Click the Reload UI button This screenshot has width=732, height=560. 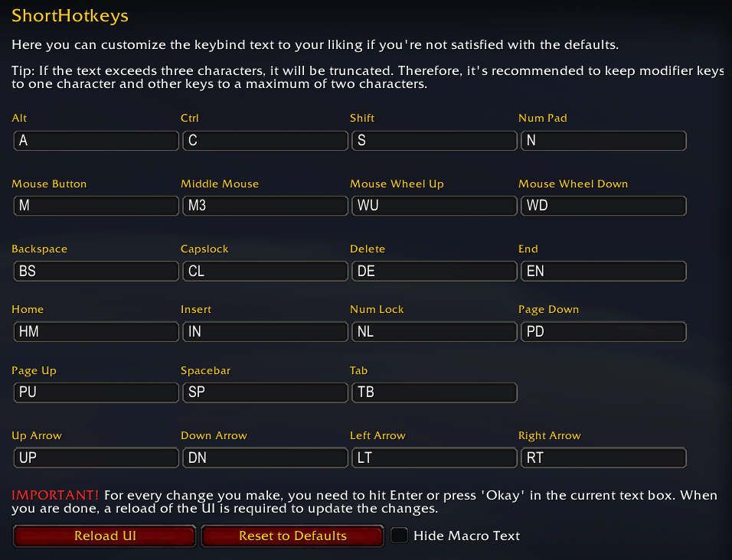tap(103, 536)
